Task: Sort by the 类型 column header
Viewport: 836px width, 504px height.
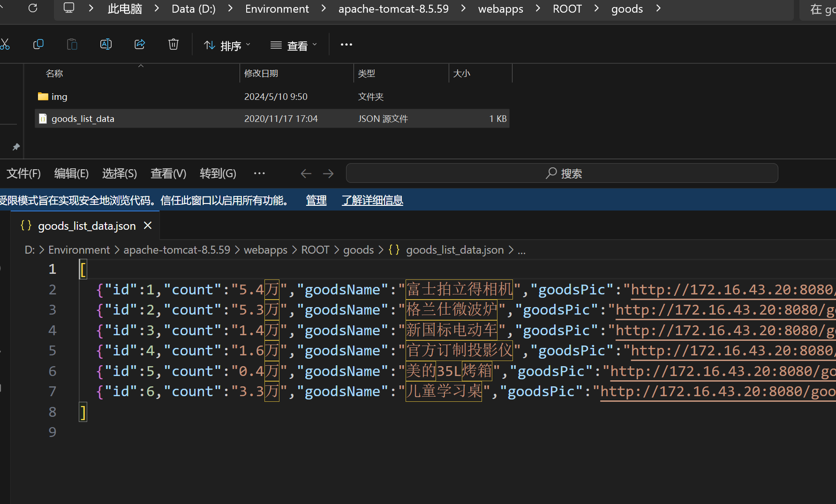Action: coord(367,74)
